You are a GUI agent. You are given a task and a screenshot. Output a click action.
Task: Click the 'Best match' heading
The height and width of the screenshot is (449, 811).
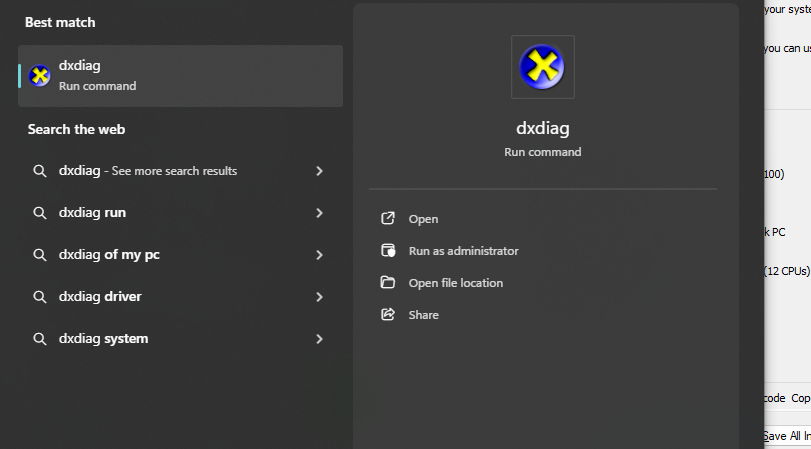point(60,22)
